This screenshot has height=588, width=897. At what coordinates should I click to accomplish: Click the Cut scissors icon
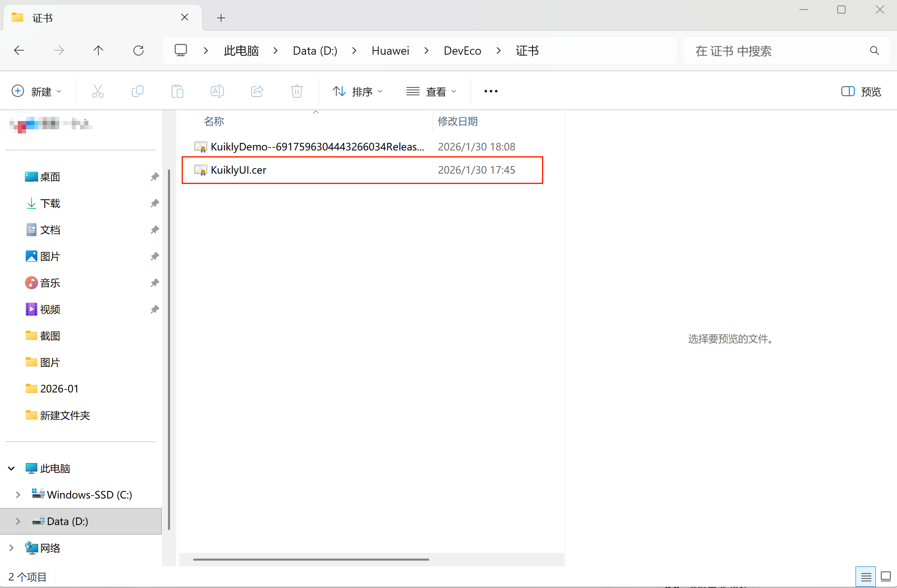[x=98, y=91]
